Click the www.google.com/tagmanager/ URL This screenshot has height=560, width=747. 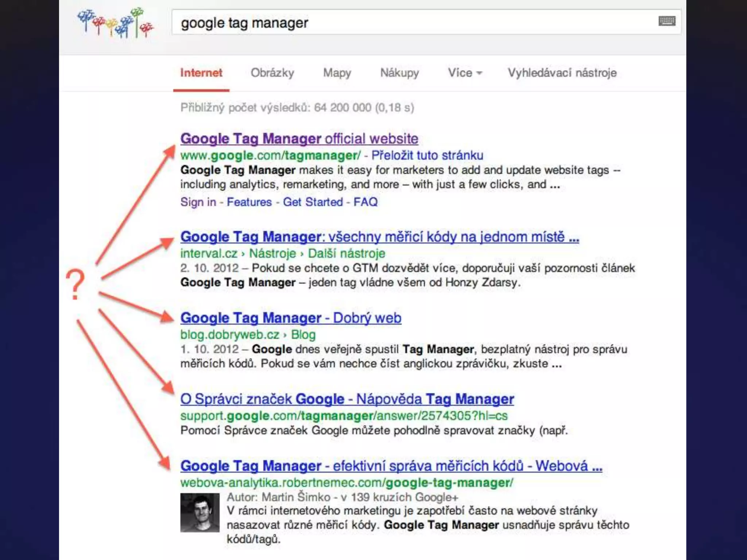click(x=270, y=155)
